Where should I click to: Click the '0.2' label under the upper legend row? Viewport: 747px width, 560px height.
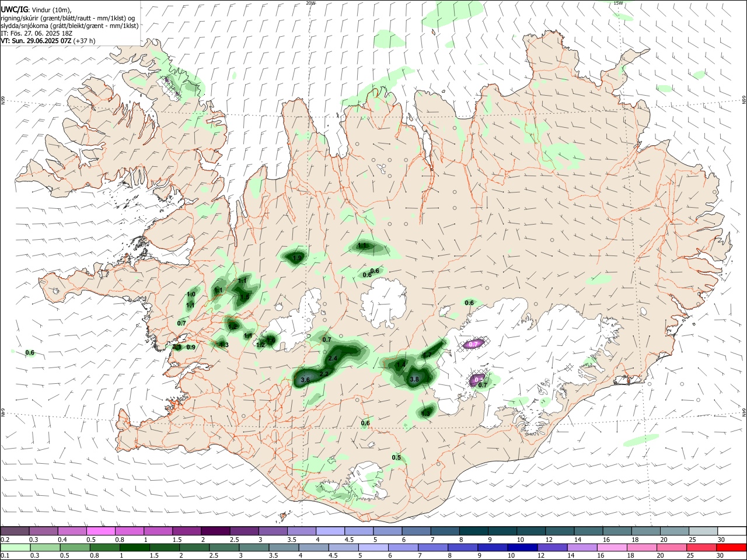[x=5, y=540]
